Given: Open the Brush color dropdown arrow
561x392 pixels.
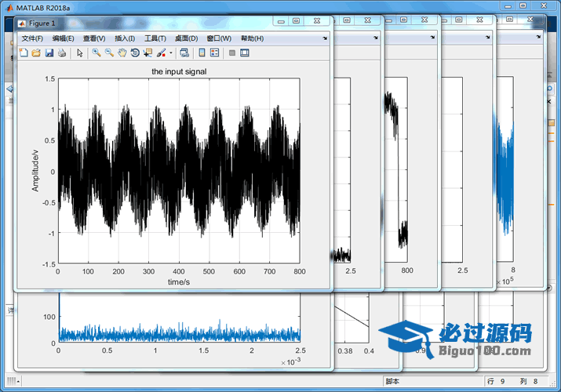Looking at the screenshot, I should pyautogui.click(x=171, y=53).
